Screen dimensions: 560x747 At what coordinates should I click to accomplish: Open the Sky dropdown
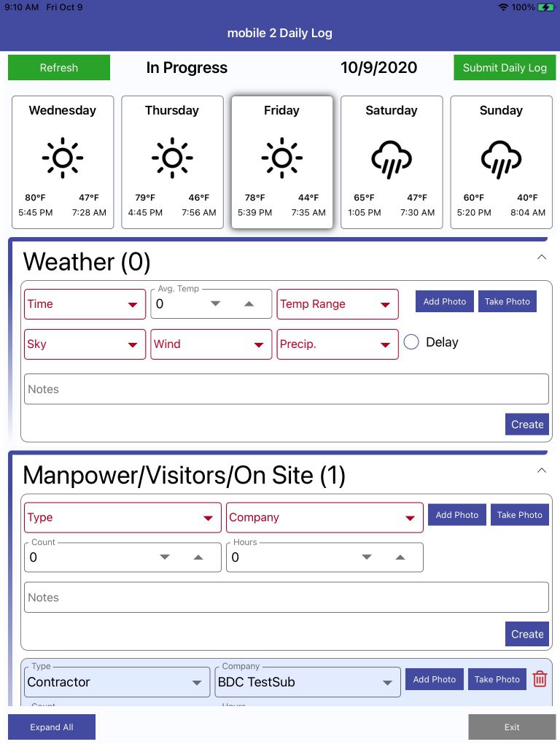85,344
